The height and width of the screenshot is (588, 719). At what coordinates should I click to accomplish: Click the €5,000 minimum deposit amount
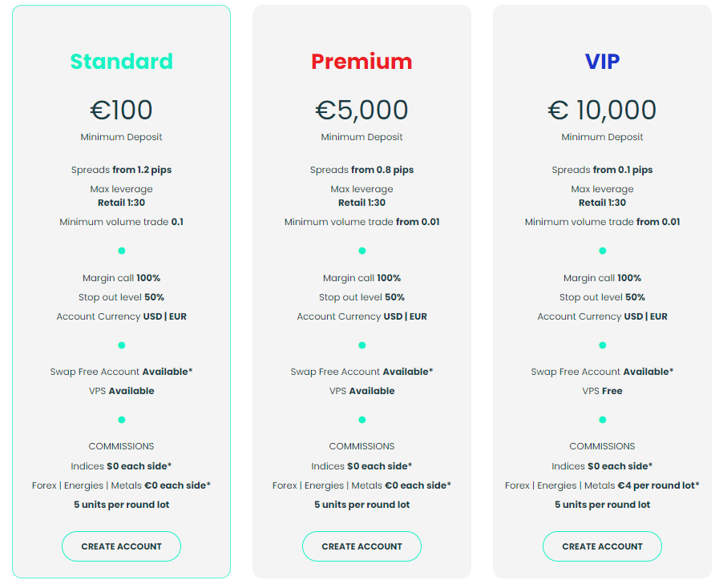click(x=362, y=110)
